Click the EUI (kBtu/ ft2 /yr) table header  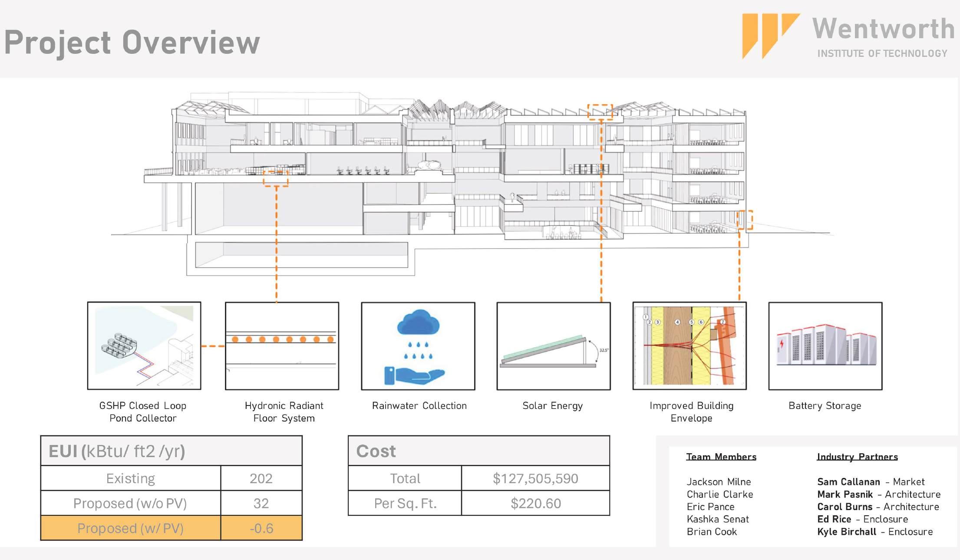pos(117,451)
